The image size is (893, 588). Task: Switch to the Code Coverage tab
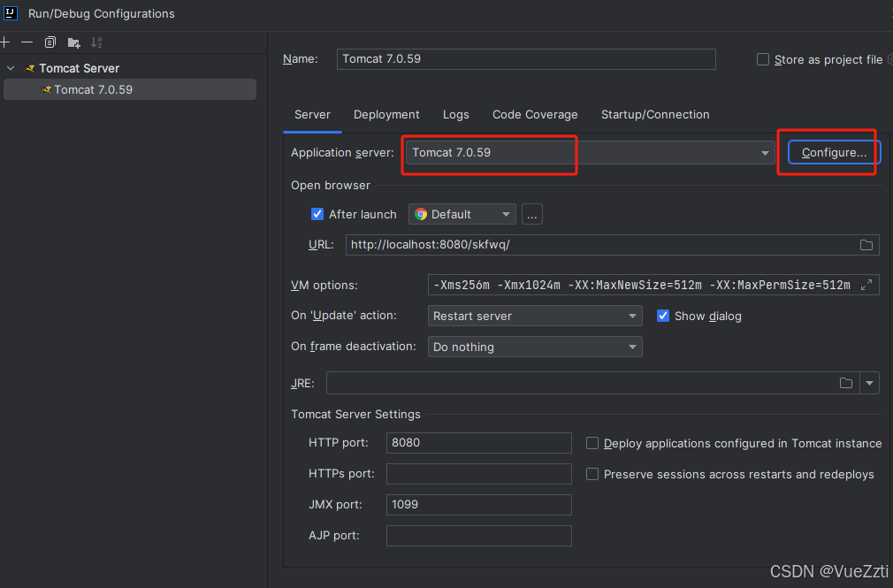(535, 115)
